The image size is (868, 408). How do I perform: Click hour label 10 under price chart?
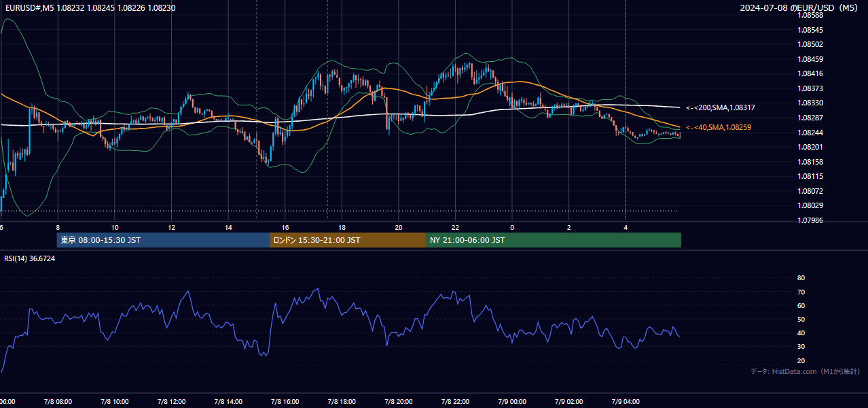(115, 228)
